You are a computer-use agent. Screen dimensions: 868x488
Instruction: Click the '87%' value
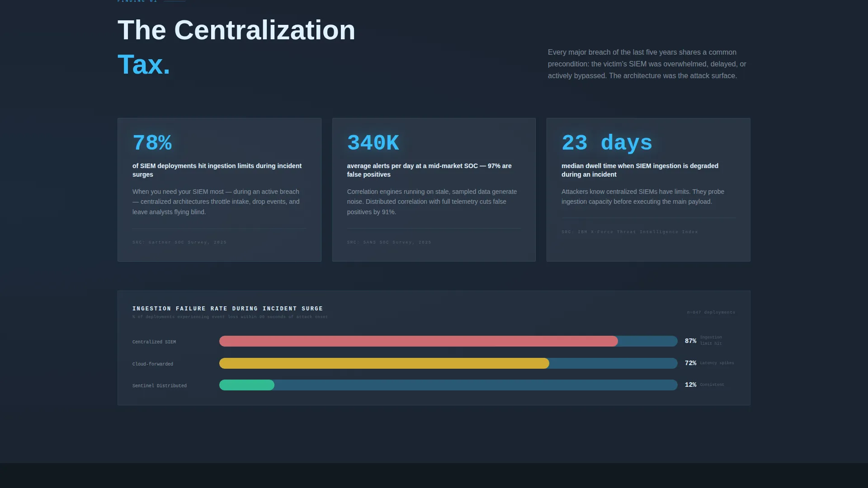[x=690, y=341]
